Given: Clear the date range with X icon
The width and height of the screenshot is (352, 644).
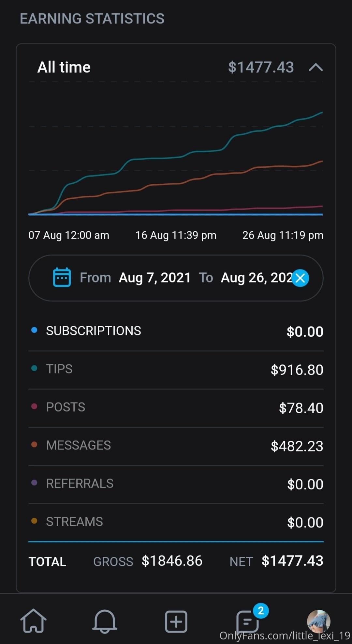Looking at the screenshot, I should 300,278.
